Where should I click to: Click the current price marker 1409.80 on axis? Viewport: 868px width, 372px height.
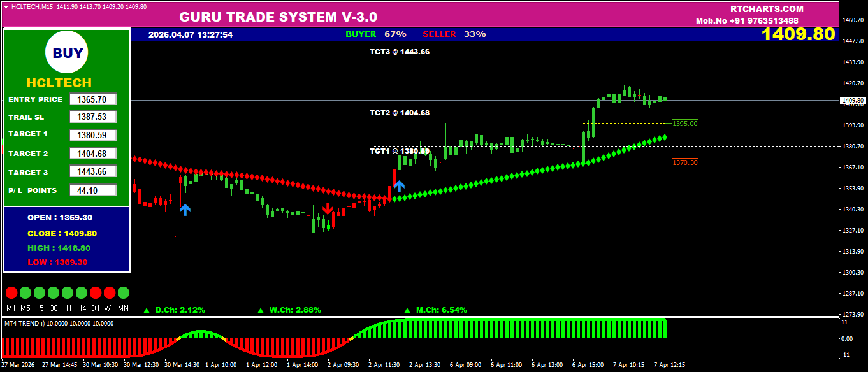pyautogui.click(x=852, y=101)
